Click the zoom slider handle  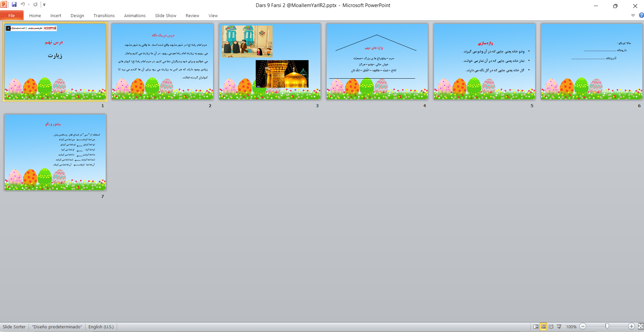(607, 326)
